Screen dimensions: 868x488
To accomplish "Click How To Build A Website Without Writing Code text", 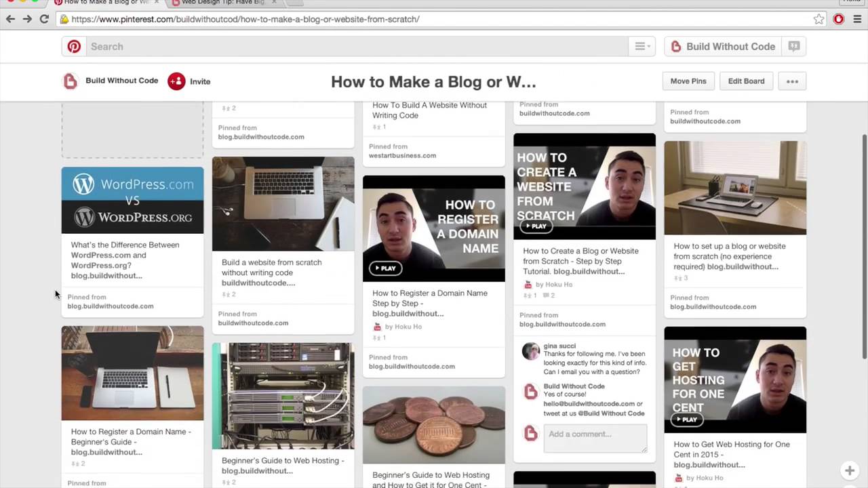I will [x=429, y=110].
